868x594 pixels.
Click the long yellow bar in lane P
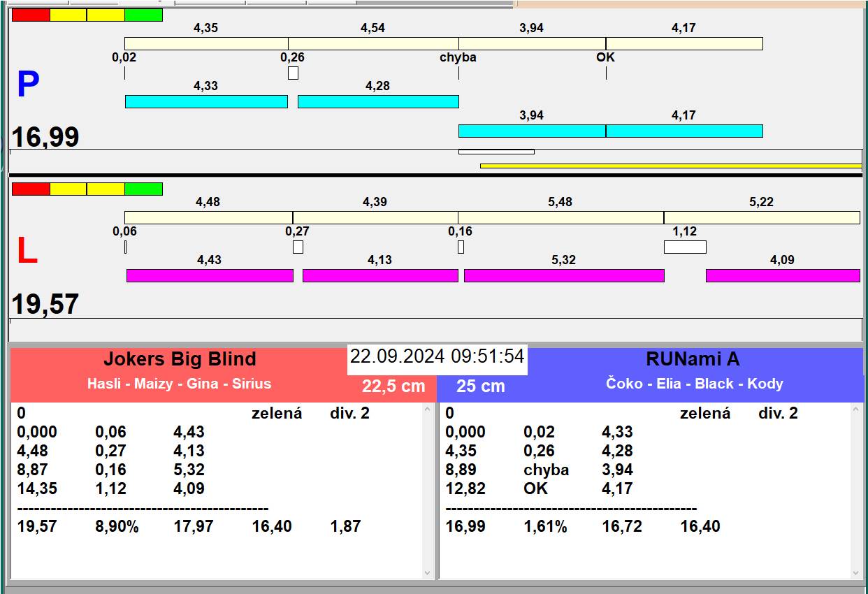(671, 166)
